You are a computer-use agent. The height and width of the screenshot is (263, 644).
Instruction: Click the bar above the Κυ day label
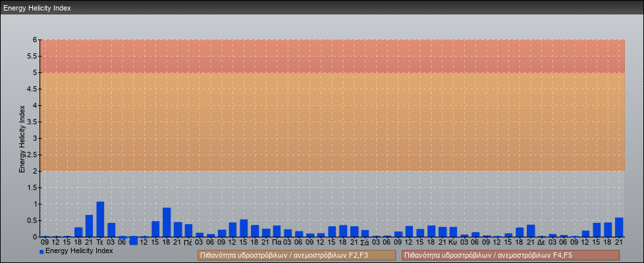(453, 232)
